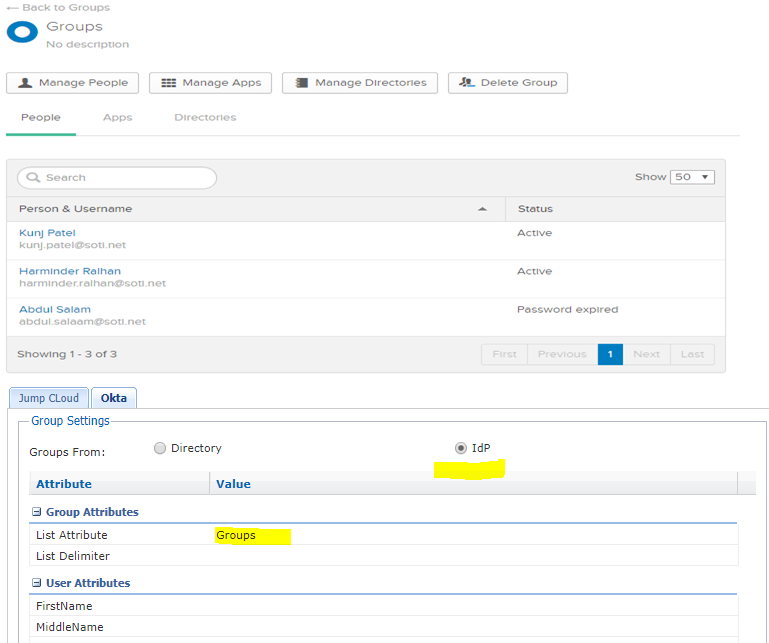Click the magnifier icon in search box

[33, 178]
